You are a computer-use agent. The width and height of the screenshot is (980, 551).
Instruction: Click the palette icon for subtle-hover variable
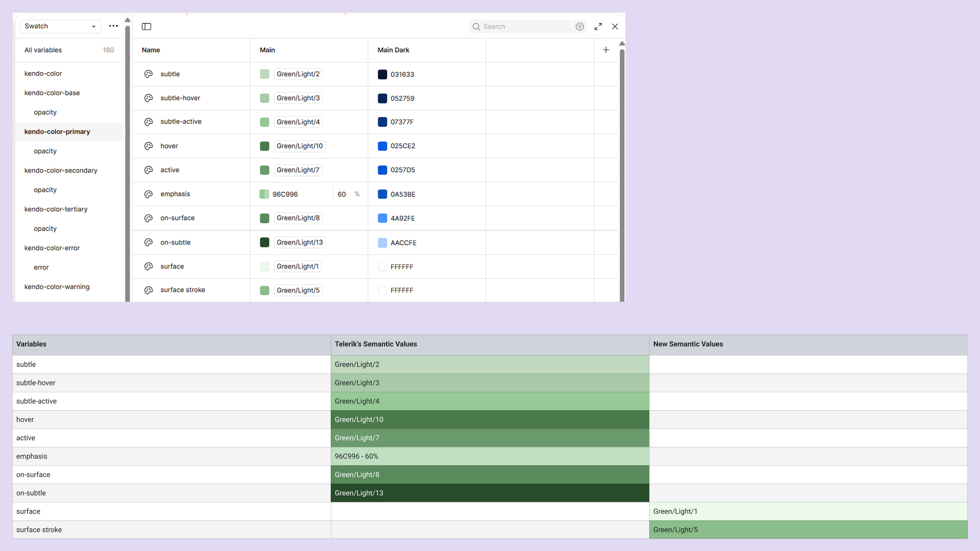tap(148, 98)
